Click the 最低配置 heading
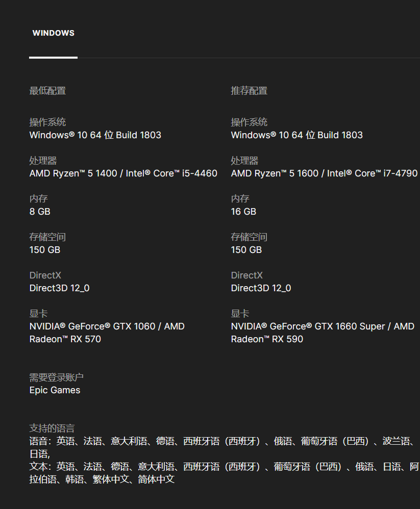The image size is (420, 509). (48, 91)
